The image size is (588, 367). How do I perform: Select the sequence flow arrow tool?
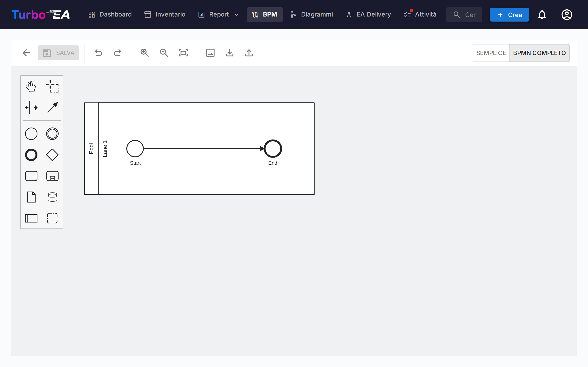(x=52, y=108)
